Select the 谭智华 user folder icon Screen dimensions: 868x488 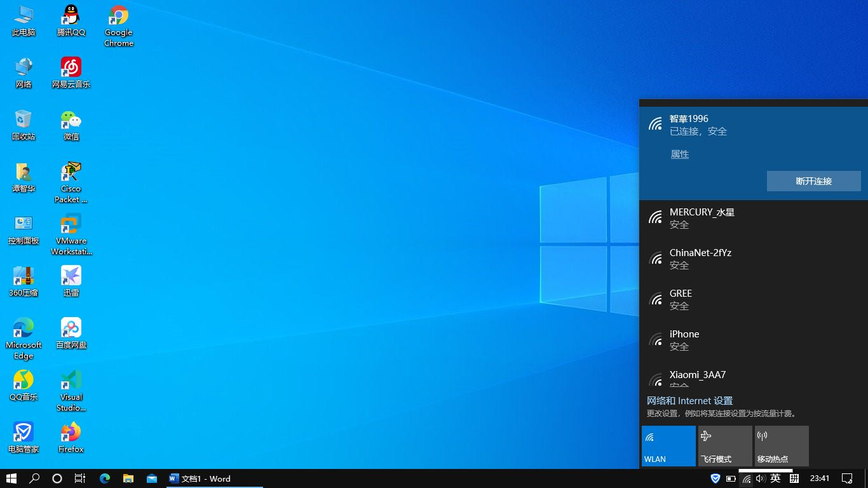click(x=24, y=177)
